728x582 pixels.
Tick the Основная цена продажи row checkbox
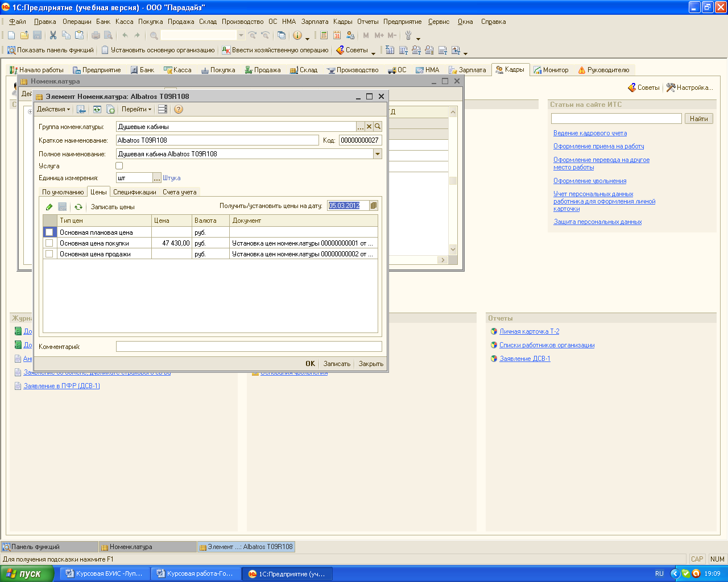[49, 254]
